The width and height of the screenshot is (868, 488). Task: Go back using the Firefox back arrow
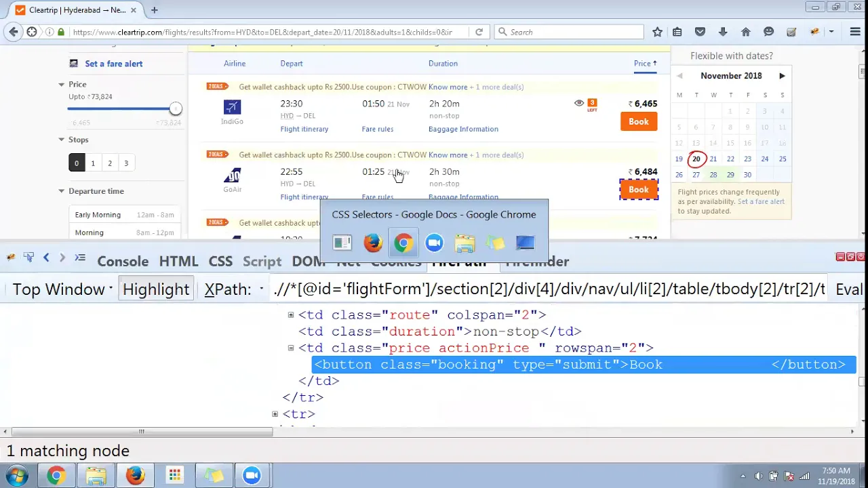click(x=14, y=32)
